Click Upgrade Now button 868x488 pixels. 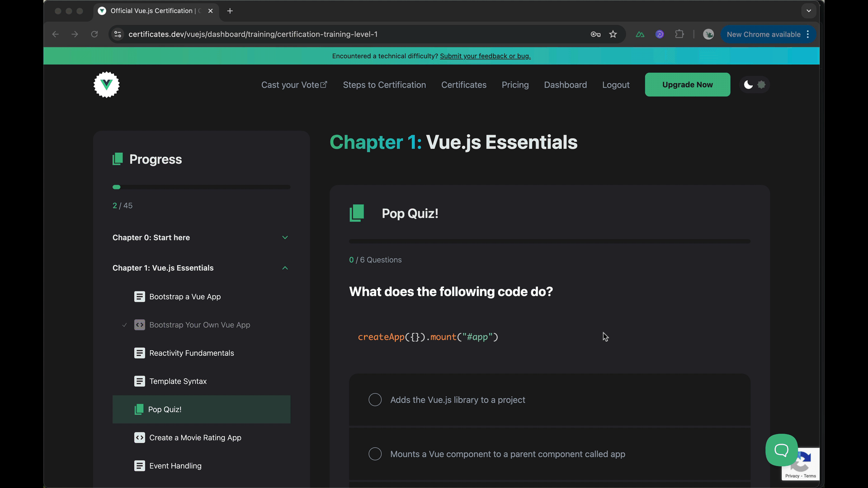[x=687, y=84]
